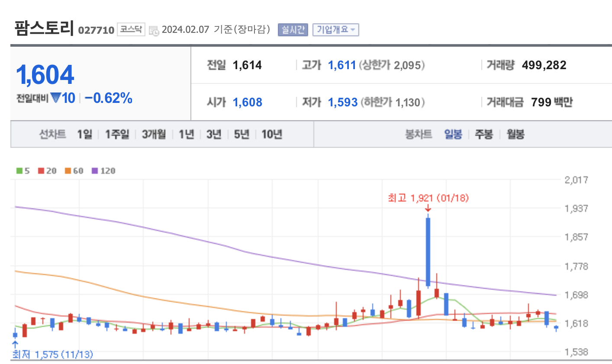This screenshot has width=612, height=364.
Task: Click the 시가 value 1,608
Action: 248,102
